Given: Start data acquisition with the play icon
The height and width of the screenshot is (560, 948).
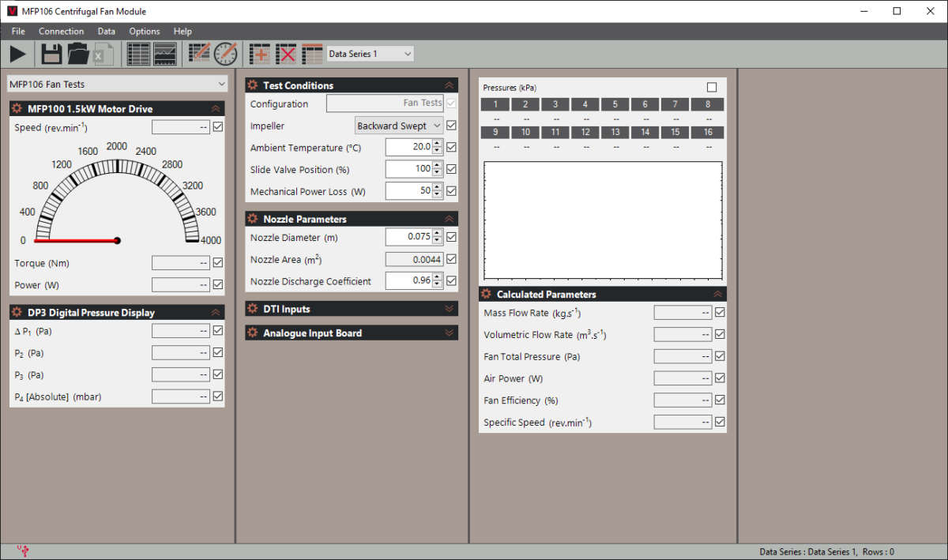Looking at the screenshot, I should (17, 54).
